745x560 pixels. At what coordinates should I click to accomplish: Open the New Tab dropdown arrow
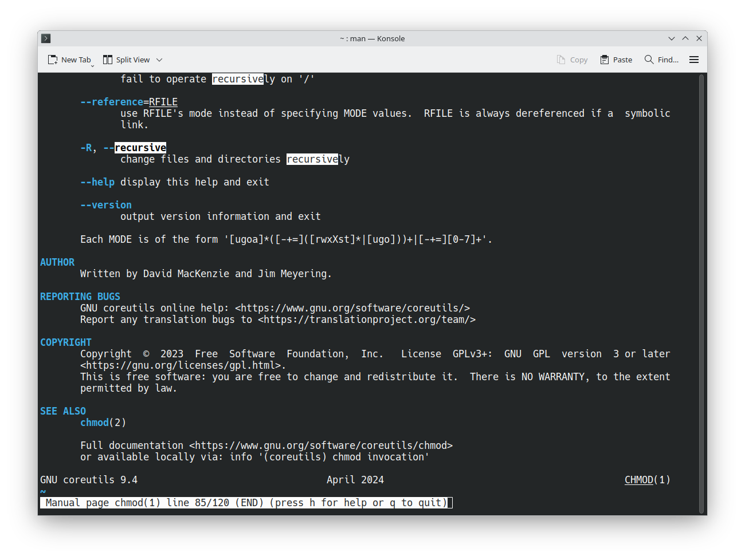click(x=92, y=65)
